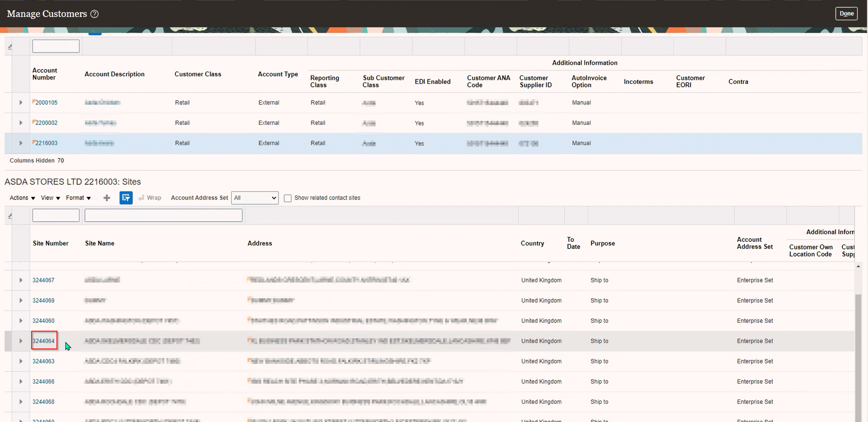Open the Account Address Set dropdown
The height and width of the screenshot is (422, 868).
tap(254, 198)
